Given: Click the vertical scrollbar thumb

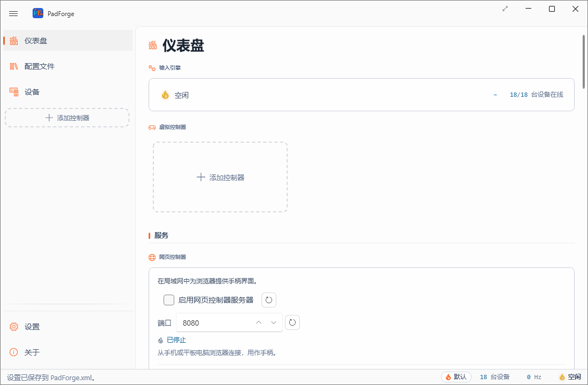Looking at the screenshot, I should point(584,62).
